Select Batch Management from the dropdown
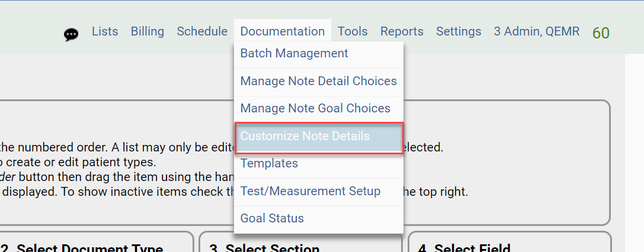Image resolution: width=644 pixels, height=252 pixels. (294, 53)
